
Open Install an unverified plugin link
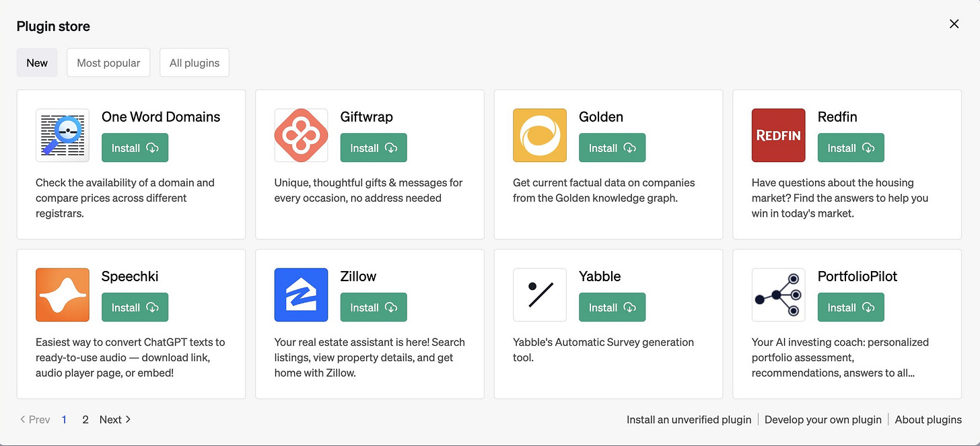(689, 419)
